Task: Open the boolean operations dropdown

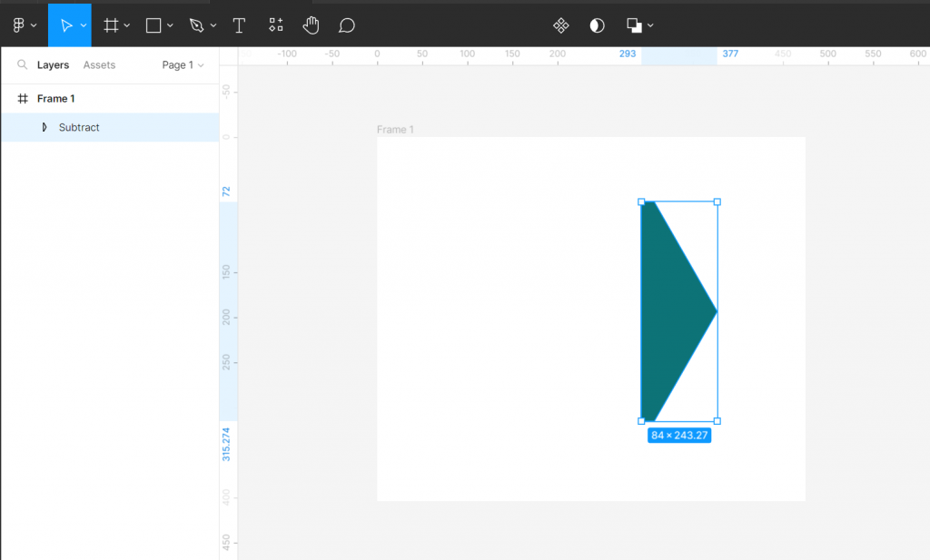Action: (x=650, y=25)
